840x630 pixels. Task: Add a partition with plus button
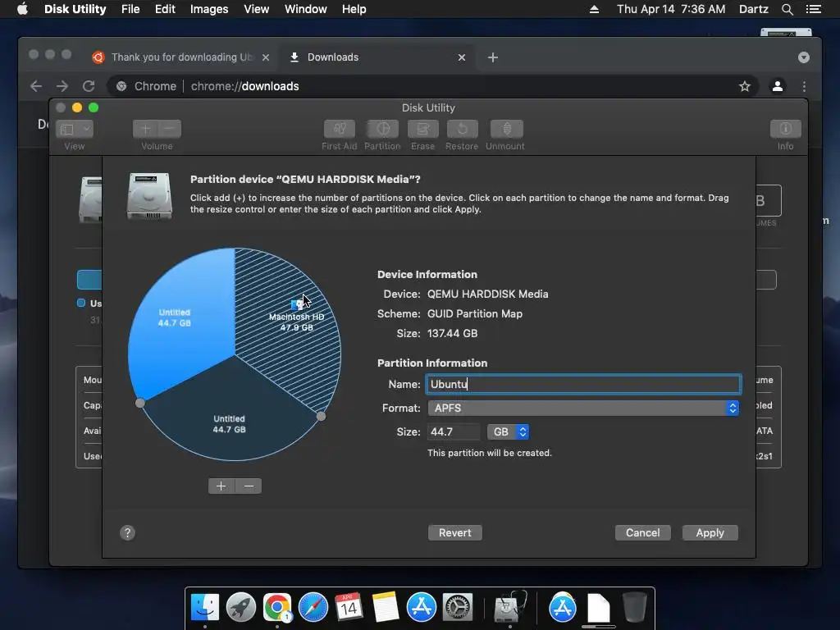(221, 486)
